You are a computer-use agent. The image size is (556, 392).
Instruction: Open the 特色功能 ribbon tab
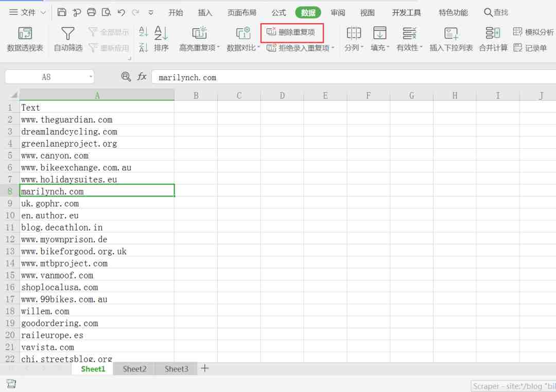point(453,13)
